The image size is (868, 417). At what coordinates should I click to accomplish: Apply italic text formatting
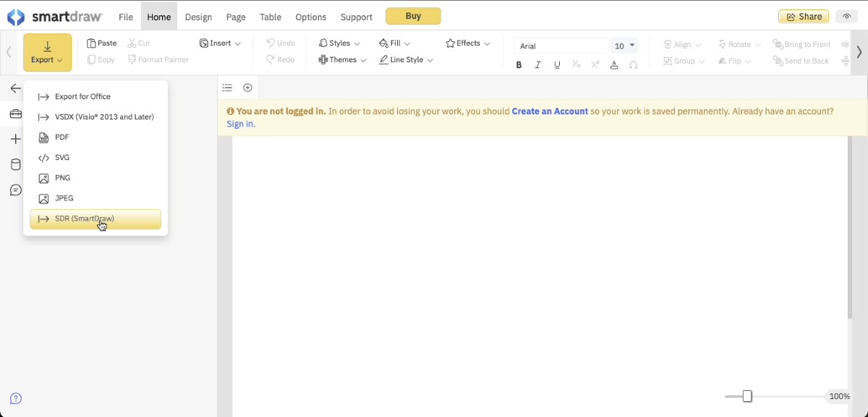537,65
